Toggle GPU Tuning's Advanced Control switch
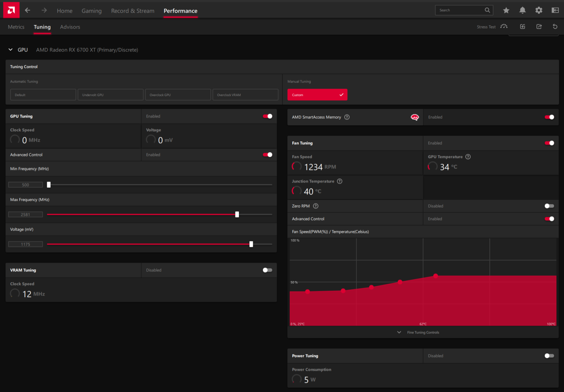Image resolution: width=564 pixels, height=392 pixels. 268,155
